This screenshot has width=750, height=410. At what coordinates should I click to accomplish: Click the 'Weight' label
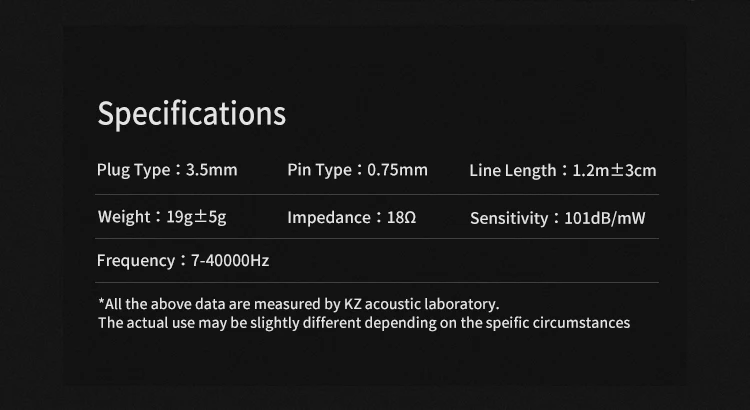tap(124, 217)
